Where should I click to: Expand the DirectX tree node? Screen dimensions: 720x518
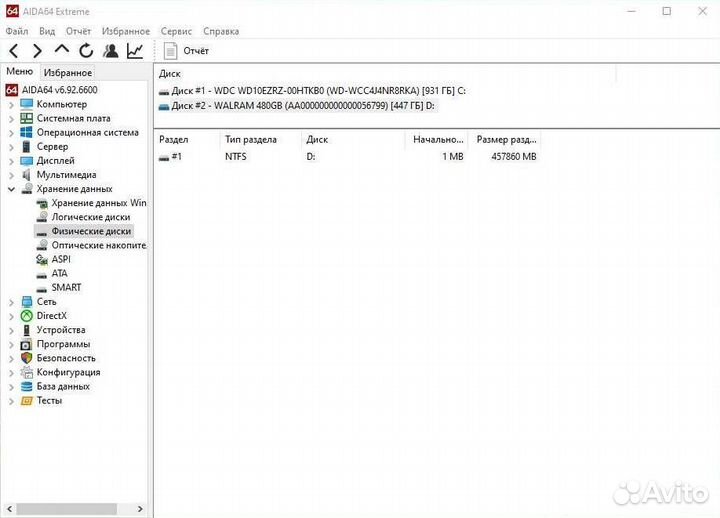pyautogui.click(x=12, y=316)
